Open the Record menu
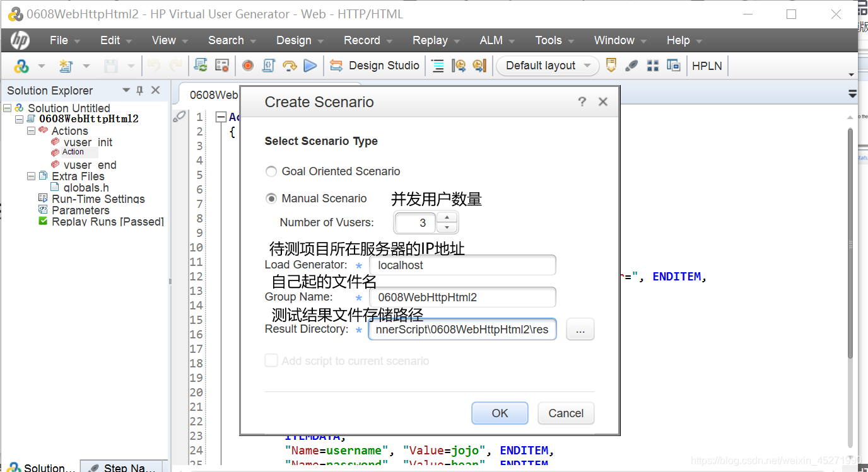This screenshot has height=472, width=868. (368, 40)
